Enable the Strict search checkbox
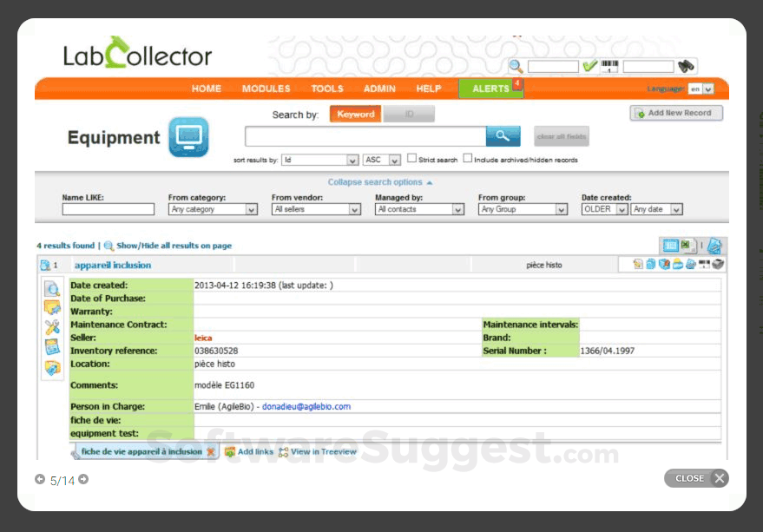 (411, 157)
